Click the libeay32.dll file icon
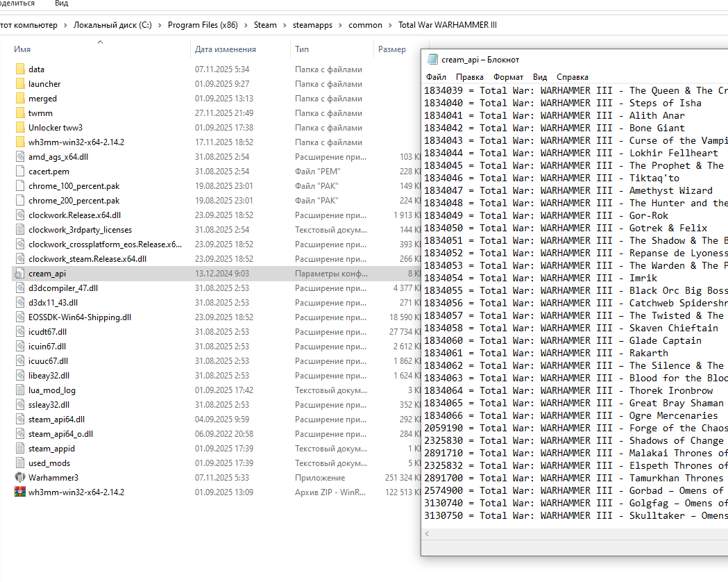The height and width of the screenshot is (582, 728). tap(20, 375)
